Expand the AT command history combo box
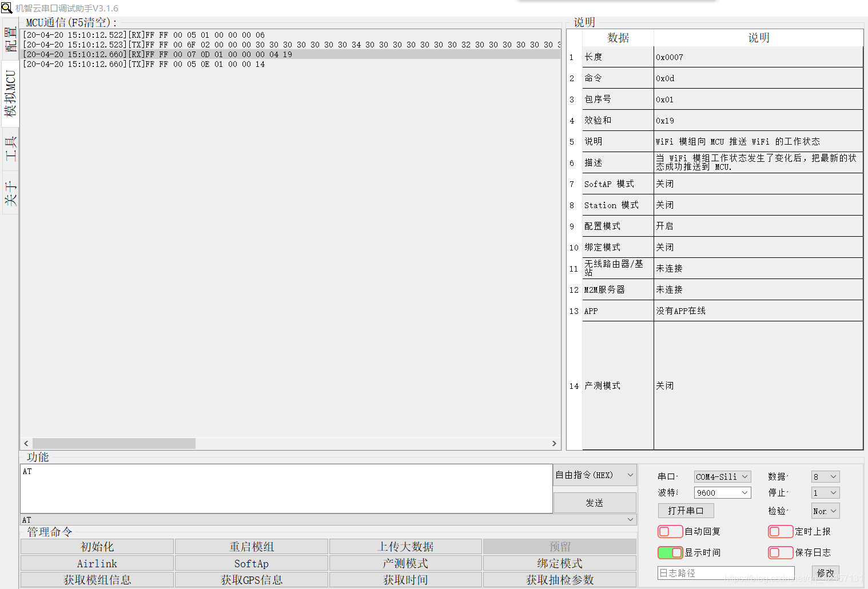 pyautogui.click(x=328, y=519)
